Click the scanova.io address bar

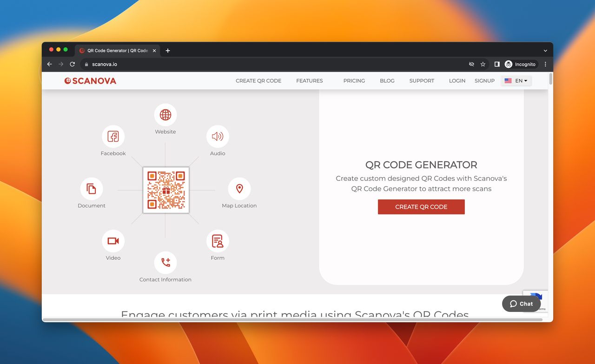[x=274, y=64]
